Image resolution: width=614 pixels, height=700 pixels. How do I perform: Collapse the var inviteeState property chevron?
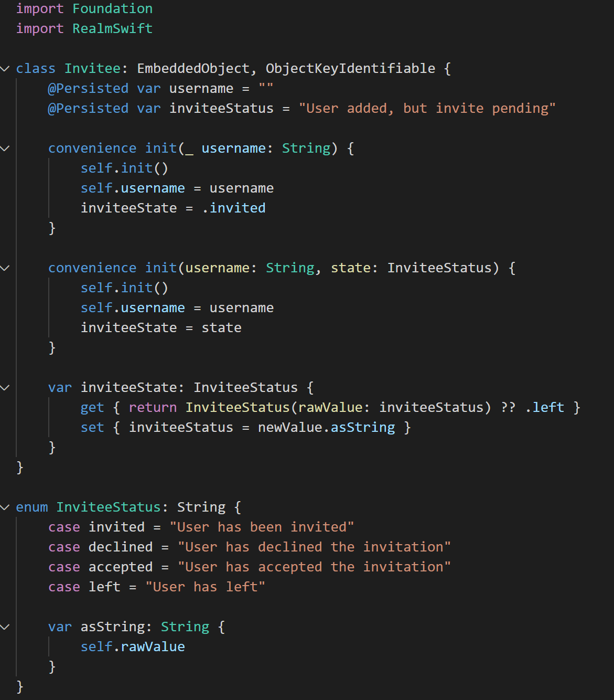click(x=5, y=388)
